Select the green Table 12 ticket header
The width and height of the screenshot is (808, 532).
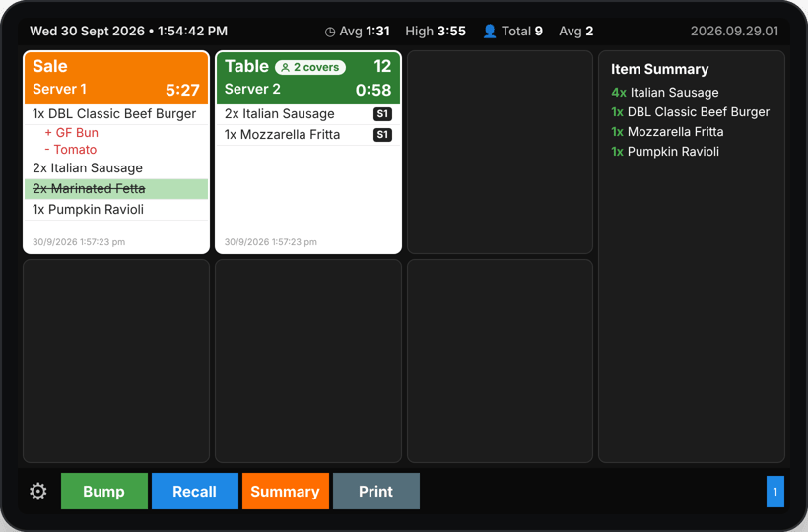coord(308,78)
